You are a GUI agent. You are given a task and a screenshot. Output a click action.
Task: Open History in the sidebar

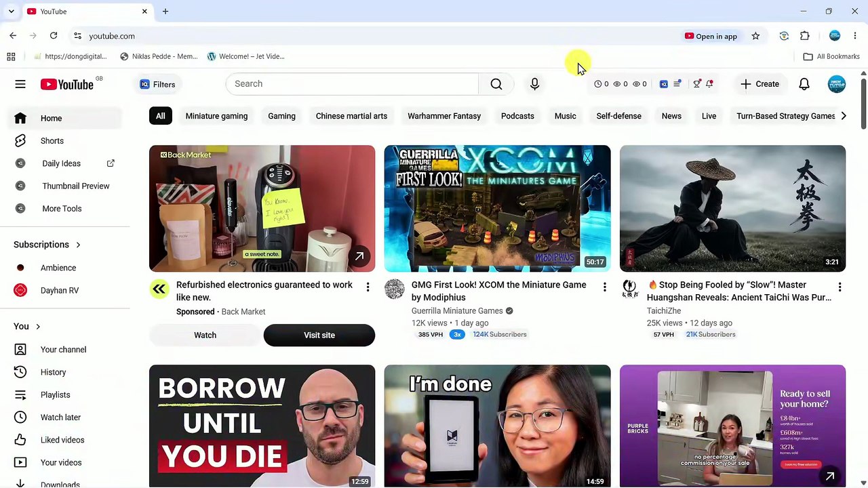pyautogui.click(x=65, y=372)
